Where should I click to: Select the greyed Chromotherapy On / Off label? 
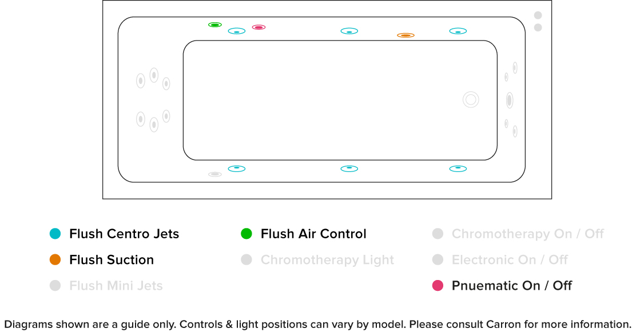pyautogui.click(x=528, y=234)
